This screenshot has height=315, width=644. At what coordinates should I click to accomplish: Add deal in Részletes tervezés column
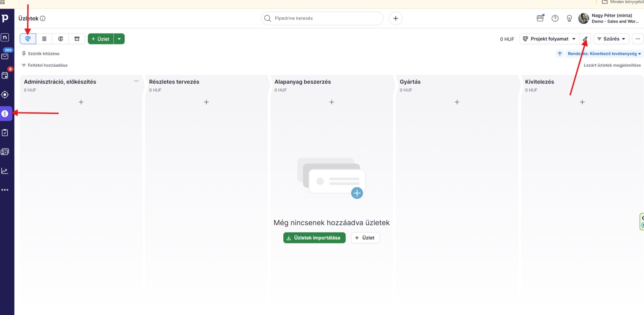pos(206,102)
